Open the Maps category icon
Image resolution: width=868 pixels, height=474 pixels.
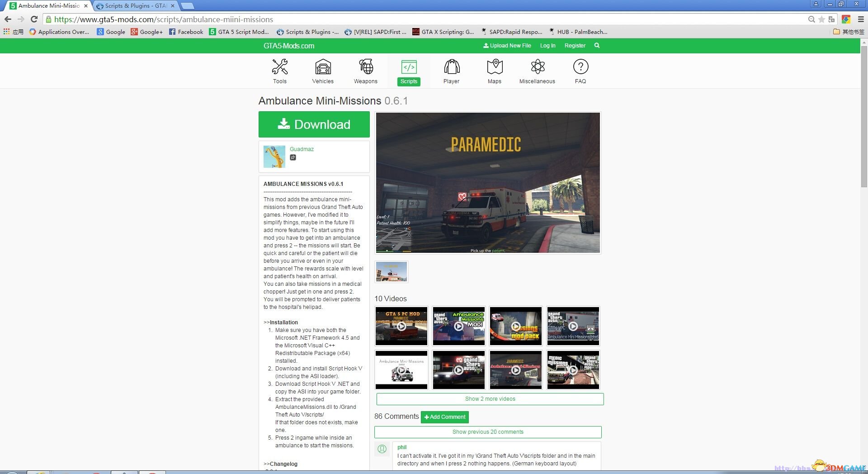(x=495, y=67)
